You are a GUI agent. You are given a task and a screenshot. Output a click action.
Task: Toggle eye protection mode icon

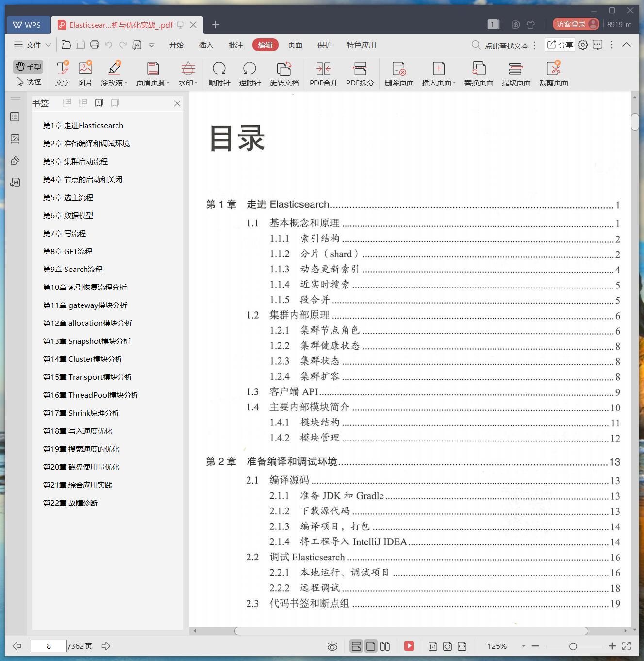332,646
